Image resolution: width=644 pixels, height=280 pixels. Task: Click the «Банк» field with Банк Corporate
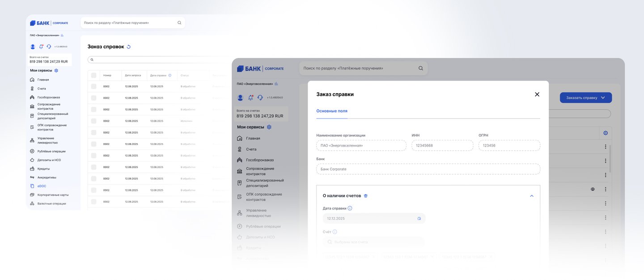coord(428,169)
